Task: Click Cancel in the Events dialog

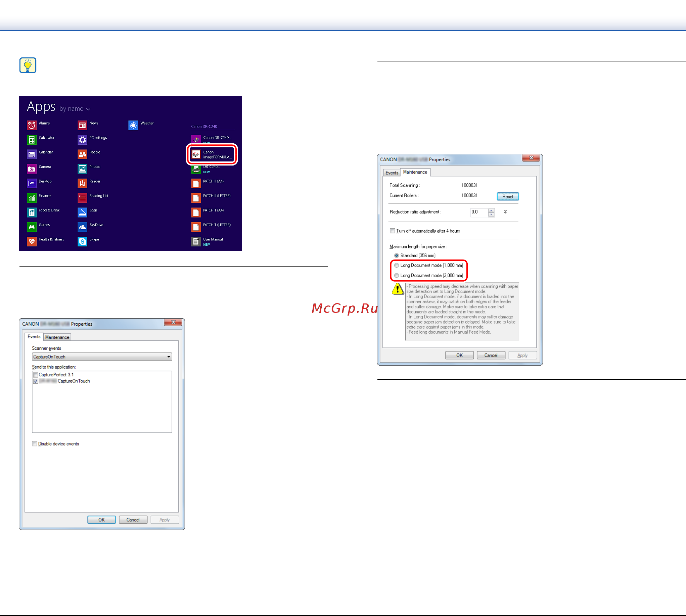Action: click(133, 520)
